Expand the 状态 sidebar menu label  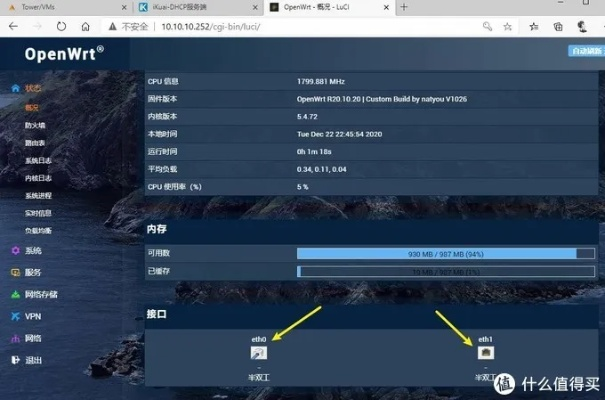tap(33, 88)
